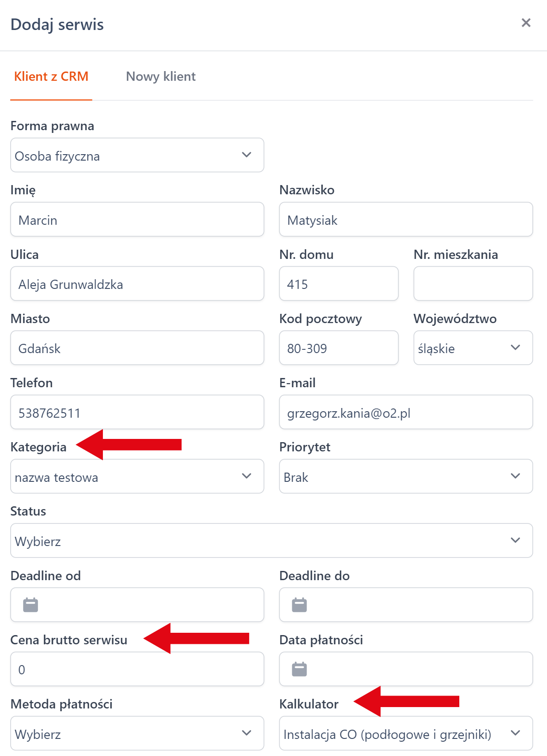
Task: Close the Dodaj serwis dialog
Action: point(526,23)
